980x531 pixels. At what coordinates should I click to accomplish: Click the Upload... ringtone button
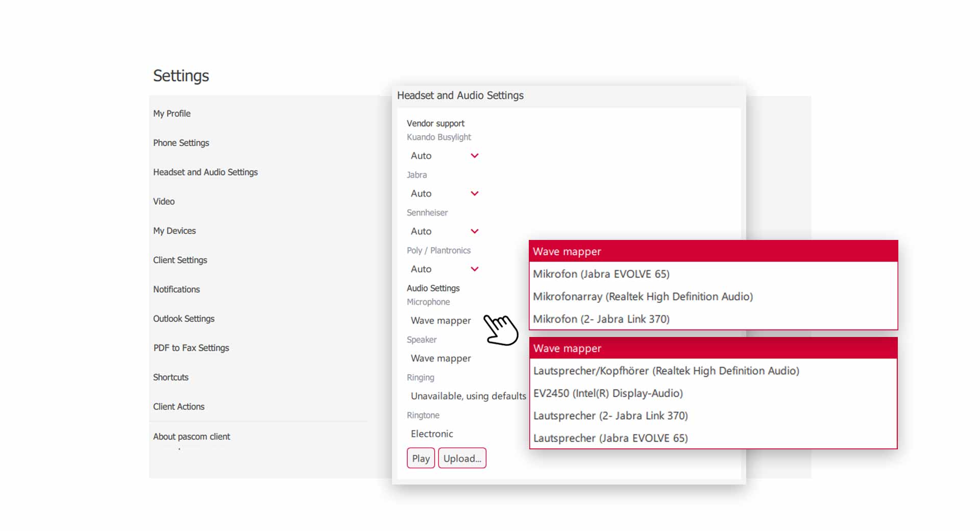pyautogui.click(x=462, y=458)
